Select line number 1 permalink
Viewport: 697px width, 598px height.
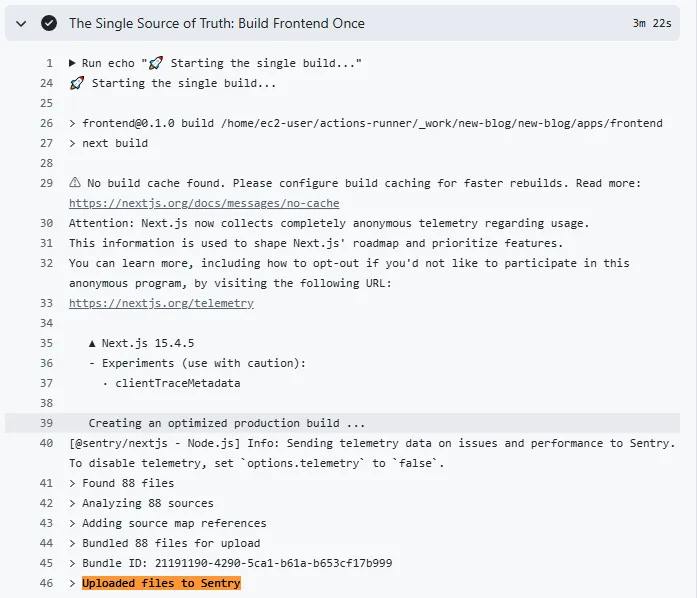[x=49, y=63]
